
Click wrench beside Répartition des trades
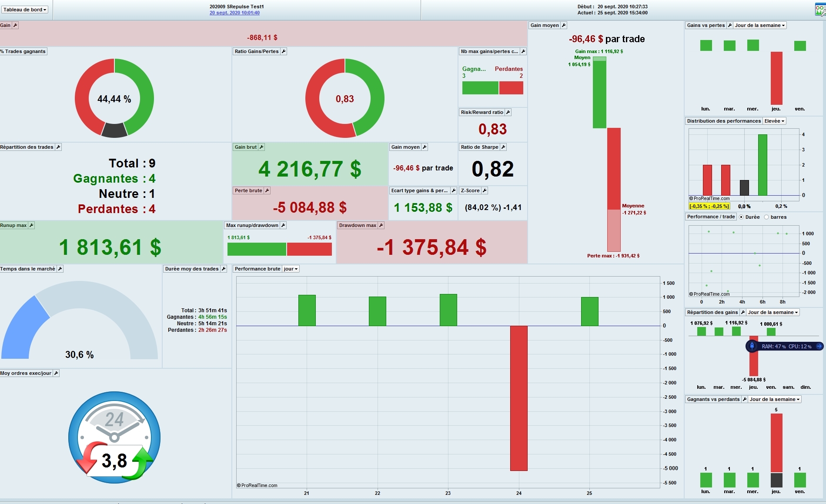coord(58,147)
